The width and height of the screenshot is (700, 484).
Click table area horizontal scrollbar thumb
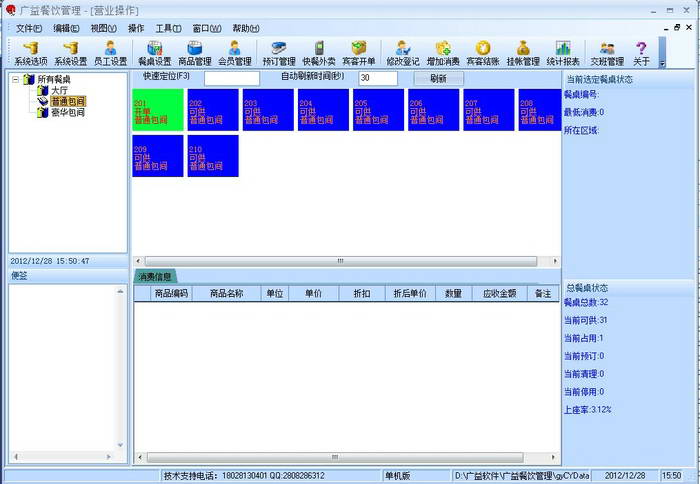point(341,261)
